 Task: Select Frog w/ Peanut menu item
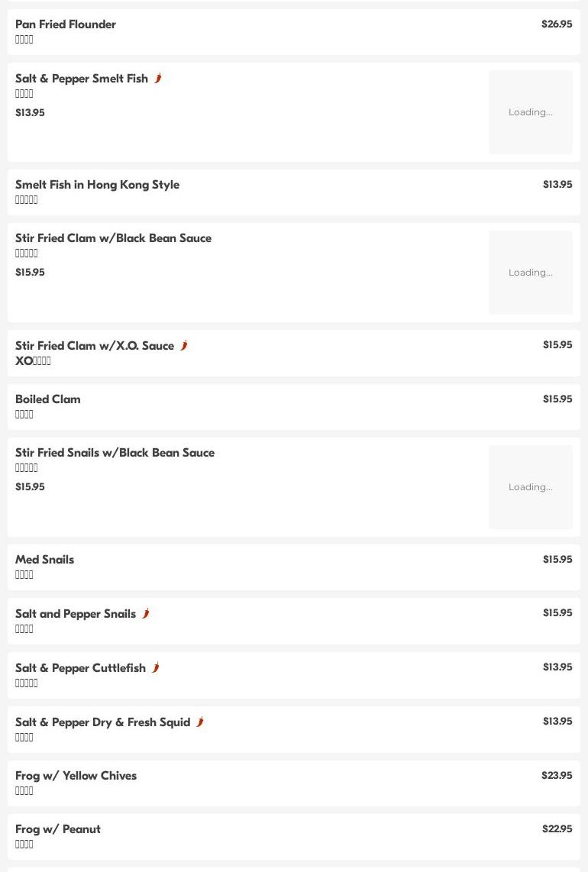58,829
